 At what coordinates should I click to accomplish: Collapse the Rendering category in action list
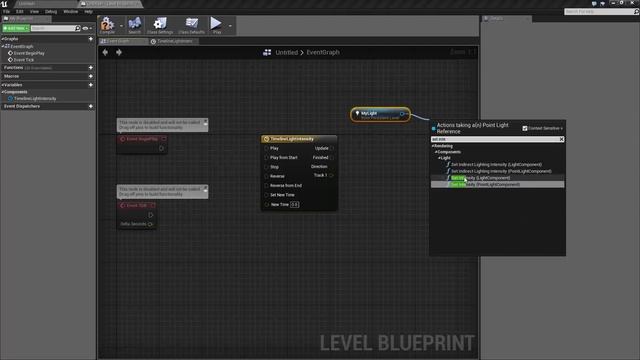433,146
